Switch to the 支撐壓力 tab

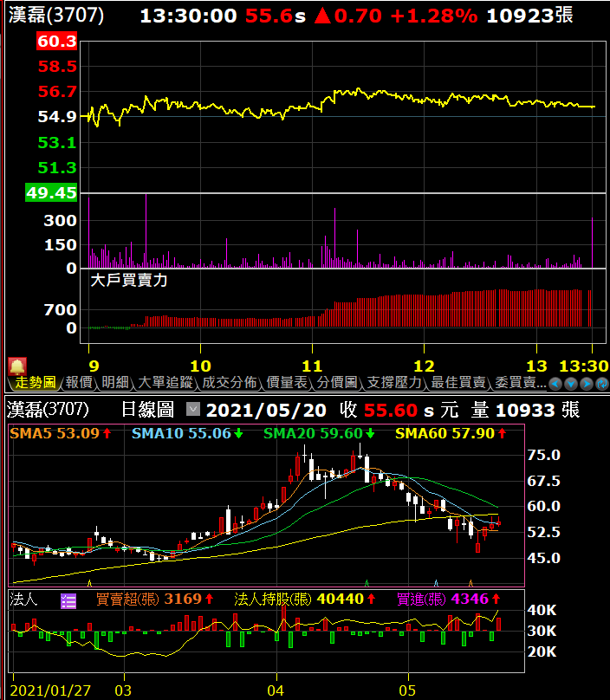point(393,382)
